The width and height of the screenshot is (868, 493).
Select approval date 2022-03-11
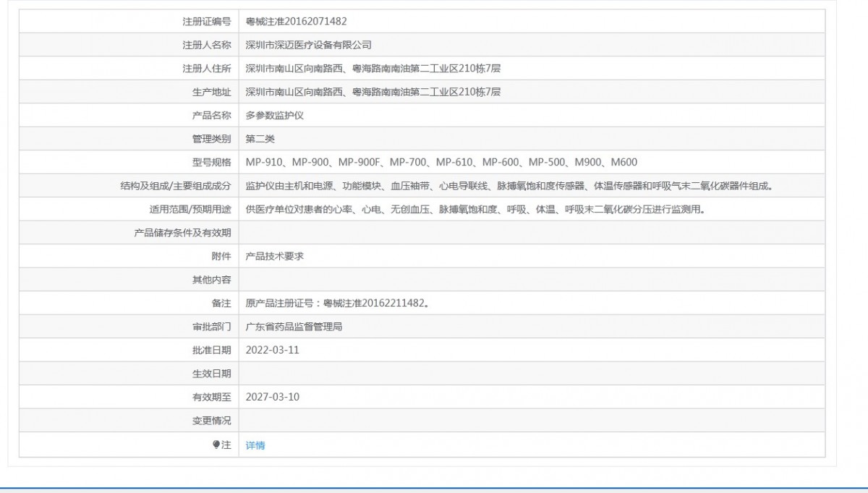click(273, 350)
